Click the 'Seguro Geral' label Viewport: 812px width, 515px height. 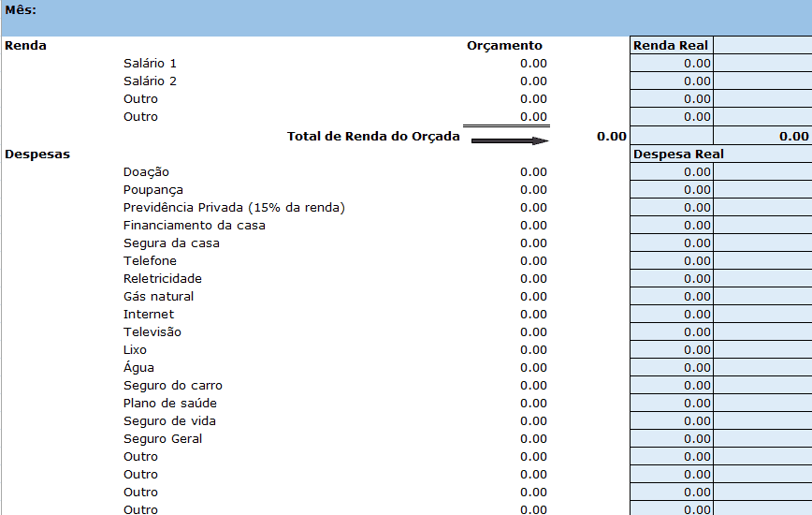[162, 439]
